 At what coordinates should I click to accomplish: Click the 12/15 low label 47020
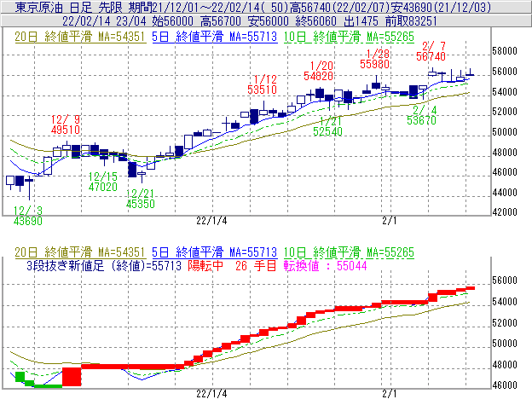click(103, 186)
